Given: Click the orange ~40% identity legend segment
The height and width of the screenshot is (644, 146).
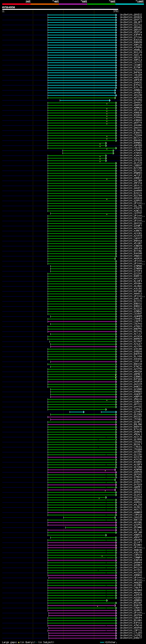Looking at the screenshot, I should pyautogui.click(x=45, y=4).
